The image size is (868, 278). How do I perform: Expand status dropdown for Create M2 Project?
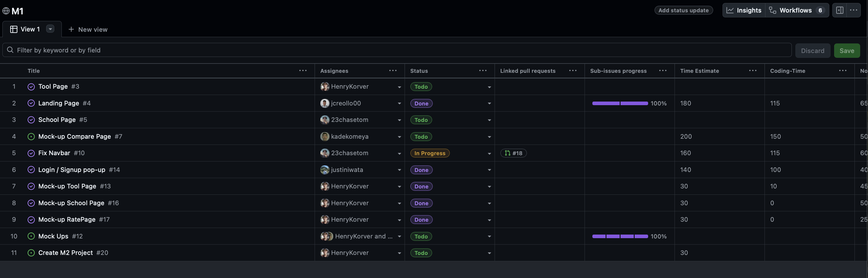click(489, 253)
